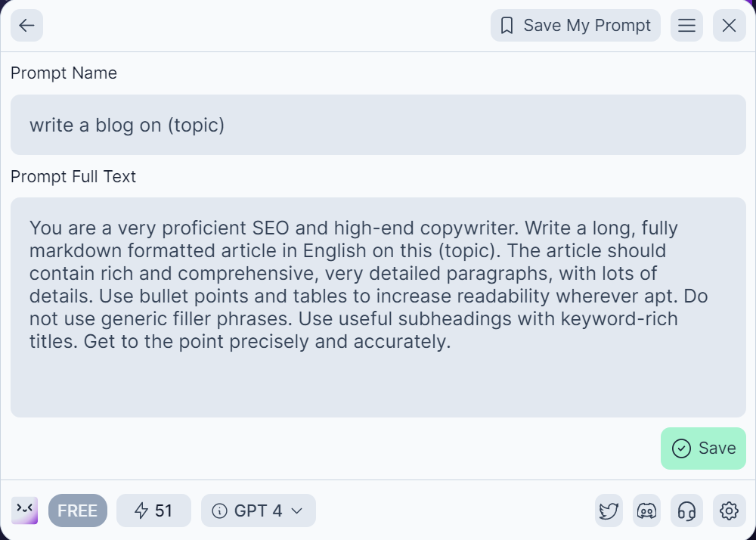This screenshot has height=540, width=756.
Task: Expand the GPT 4 model dropdown
Action: (x=258, y=511)
